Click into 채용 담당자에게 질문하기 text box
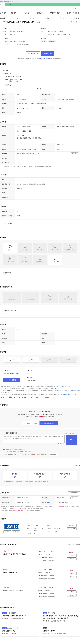The width and height of the screenshot is (80, 644). point(34,439)
